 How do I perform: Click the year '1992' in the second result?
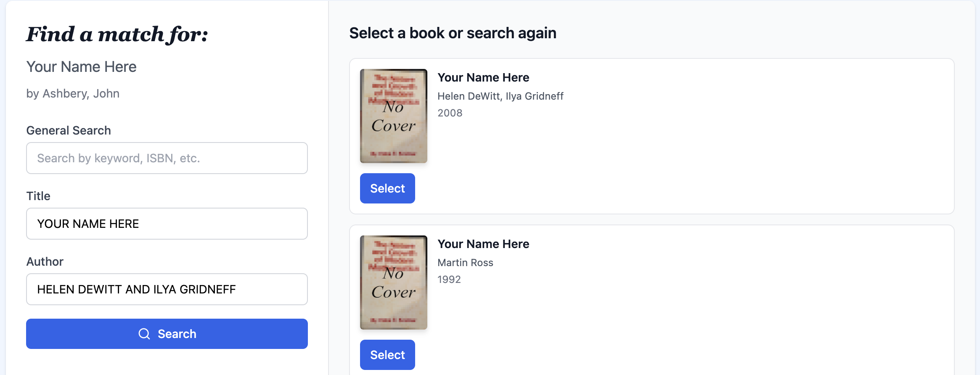(449, 279)
